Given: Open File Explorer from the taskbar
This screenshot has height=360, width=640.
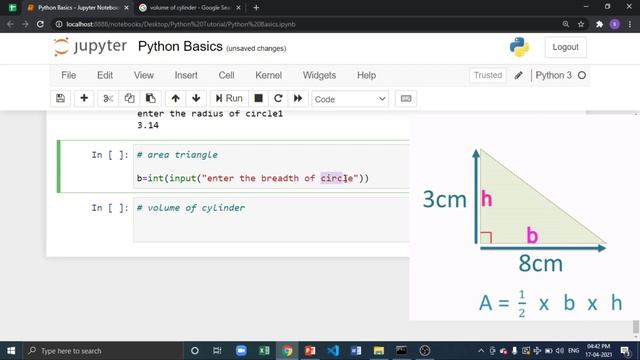Looking at the screenshot, I should coord(379,351).
